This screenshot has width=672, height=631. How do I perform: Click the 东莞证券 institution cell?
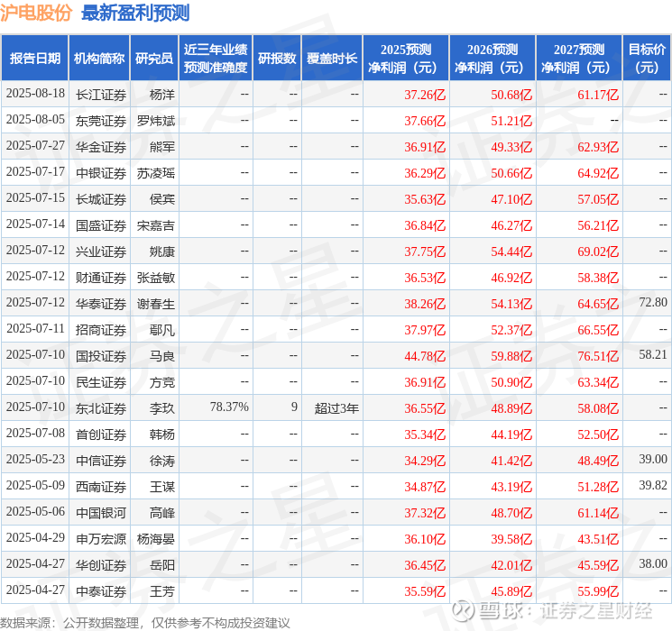click(101, 121)
